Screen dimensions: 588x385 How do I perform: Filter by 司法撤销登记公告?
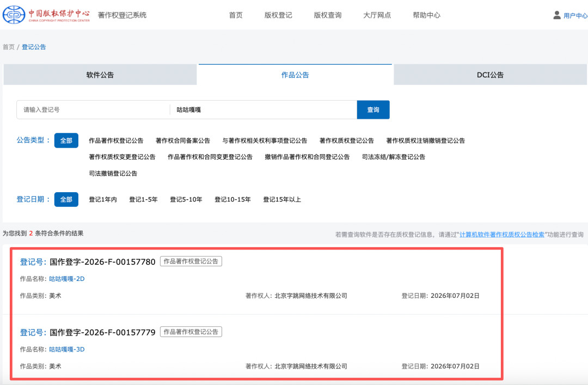coord(113,173)
